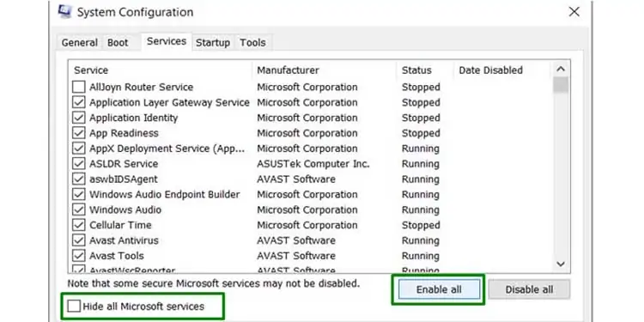
Task: Select the Avast Tools row name
Action: pyautogui.click(x=117, y=256)
